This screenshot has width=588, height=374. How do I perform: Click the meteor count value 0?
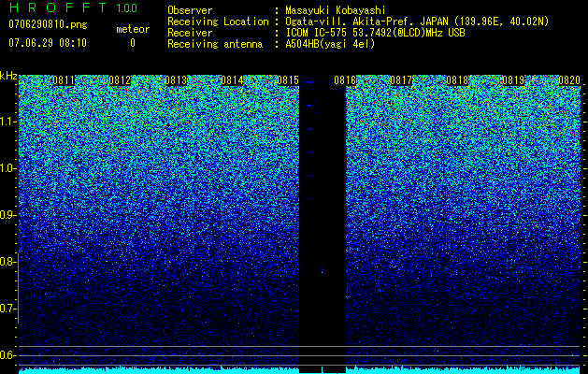[x=133, y=43]
